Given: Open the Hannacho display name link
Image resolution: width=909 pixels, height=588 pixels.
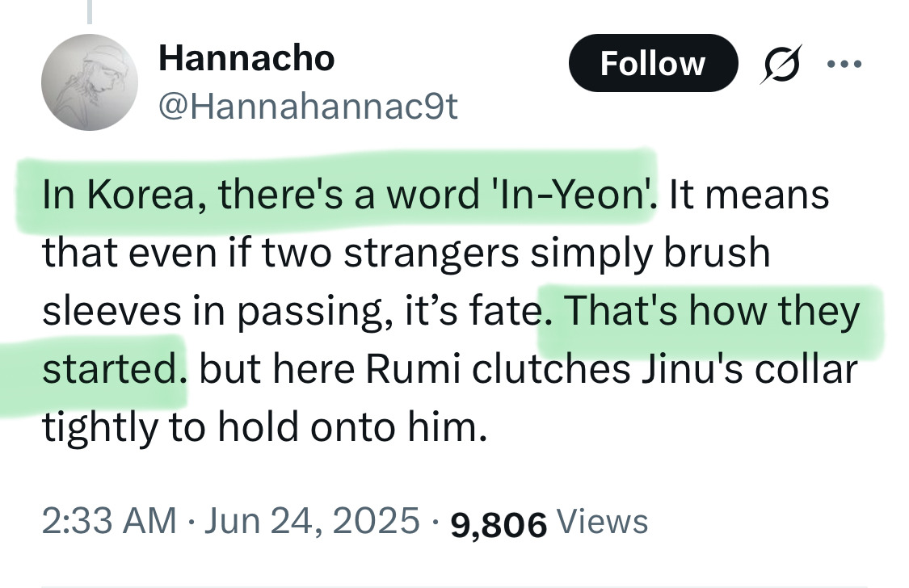Looking at the screenshot, I should (246, 58).
